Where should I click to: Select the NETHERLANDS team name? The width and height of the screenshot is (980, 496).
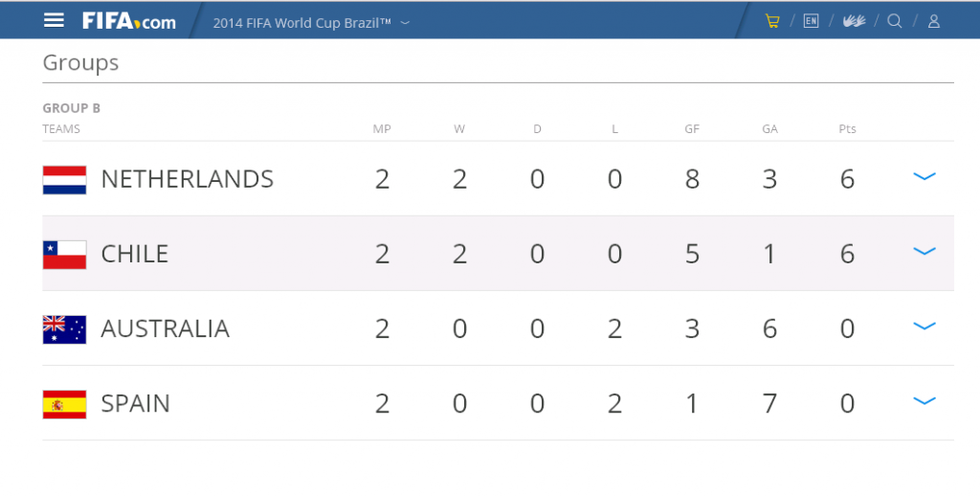point(188,179)
